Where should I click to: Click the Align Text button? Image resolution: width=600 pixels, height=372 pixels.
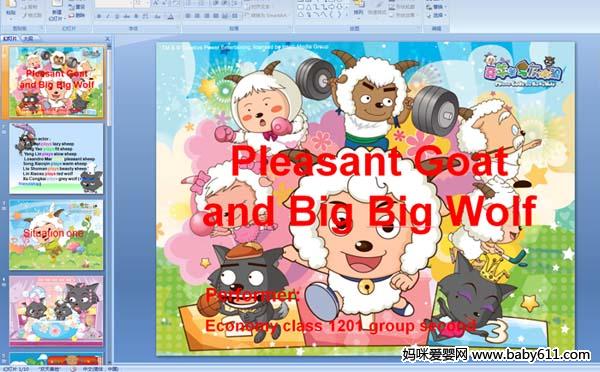(x=259, y=7)
